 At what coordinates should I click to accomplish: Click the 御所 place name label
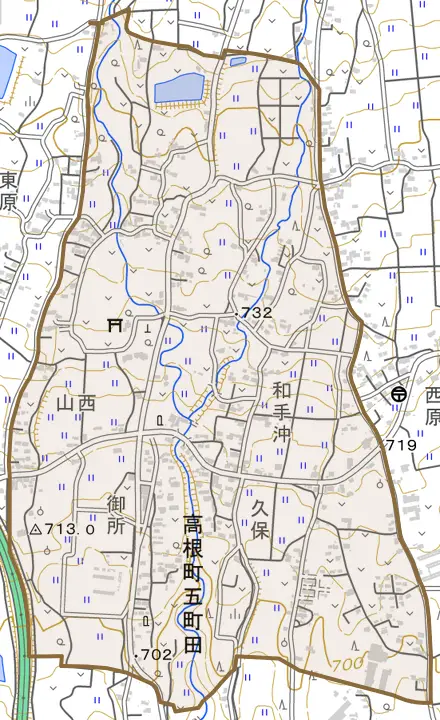(116, 515)
